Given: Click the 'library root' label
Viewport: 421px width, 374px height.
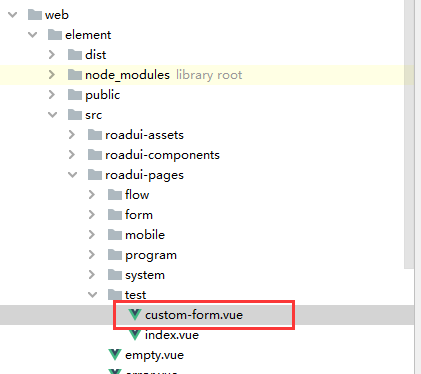Looking at the screenshot, I should click(x=209, y=75).
